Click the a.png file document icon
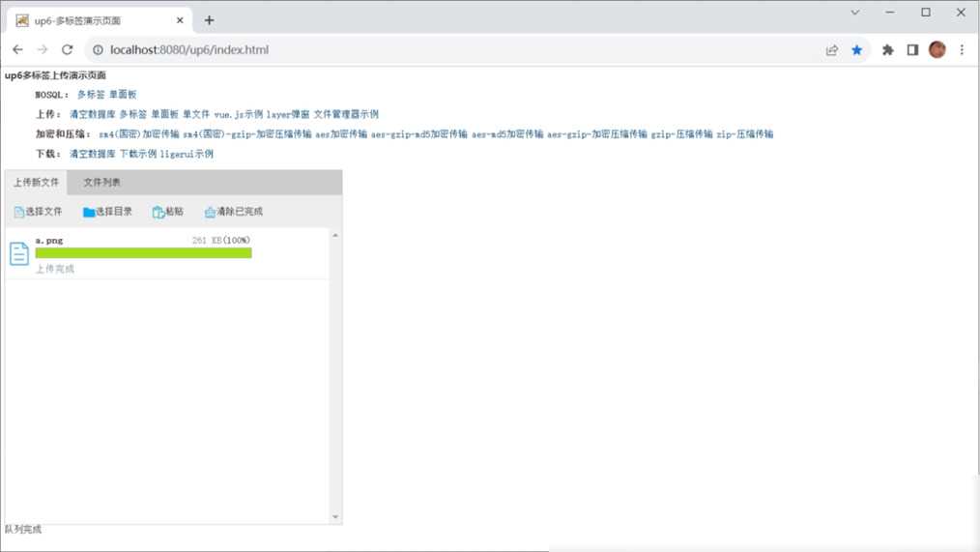 (x=19, y=253)
